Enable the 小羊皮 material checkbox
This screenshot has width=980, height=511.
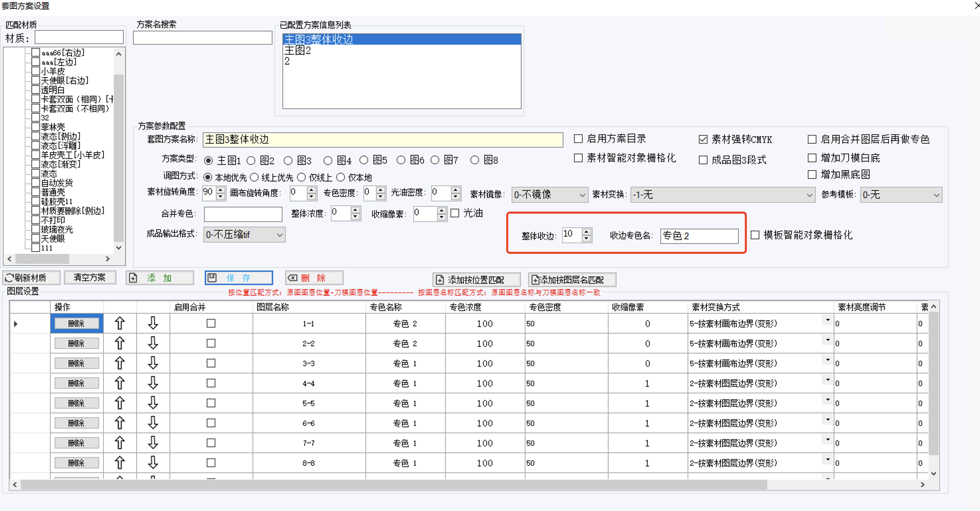coord(36,71)
